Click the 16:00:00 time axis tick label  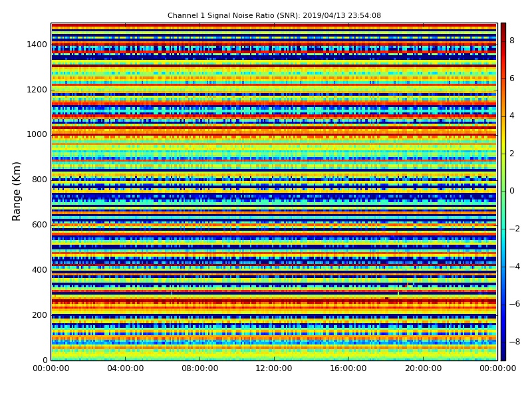coord(348,369)
